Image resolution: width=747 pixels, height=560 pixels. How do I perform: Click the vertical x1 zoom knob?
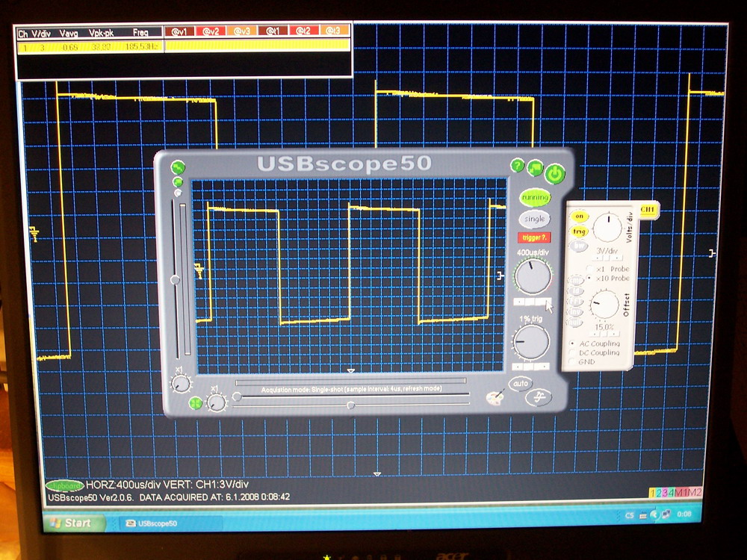(181, 383)
